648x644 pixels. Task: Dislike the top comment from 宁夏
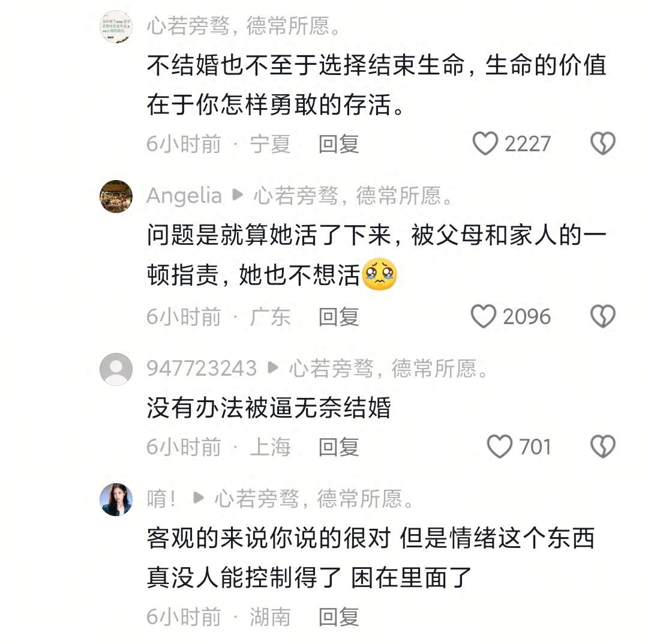click(602, 144)
